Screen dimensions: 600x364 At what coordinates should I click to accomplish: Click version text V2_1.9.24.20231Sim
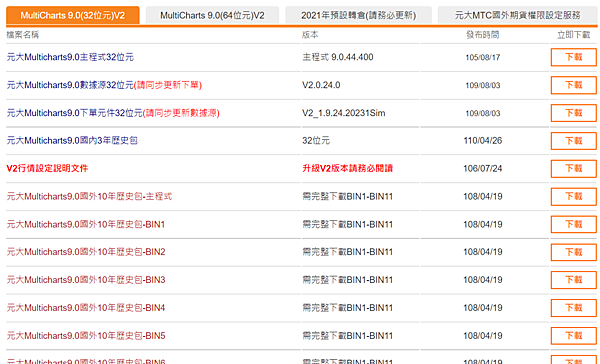pyautogui.click(x=344, y=113)
